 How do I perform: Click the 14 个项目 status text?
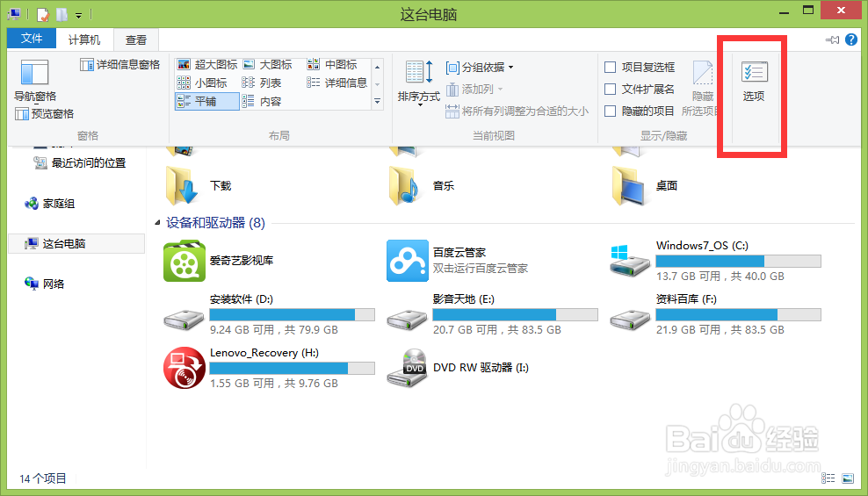pyautogui.click(x=43, y=478)
